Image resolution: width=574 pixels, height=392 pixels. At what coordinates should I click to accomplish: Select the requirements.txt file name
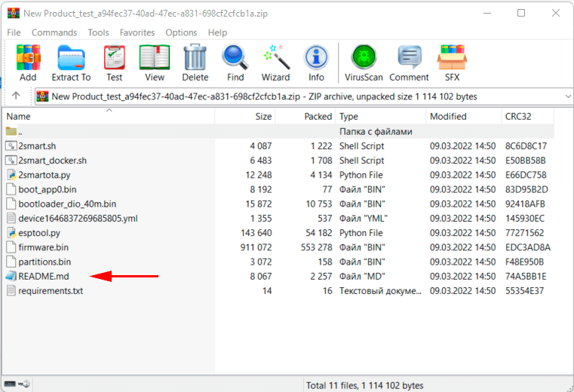point(51,291)
